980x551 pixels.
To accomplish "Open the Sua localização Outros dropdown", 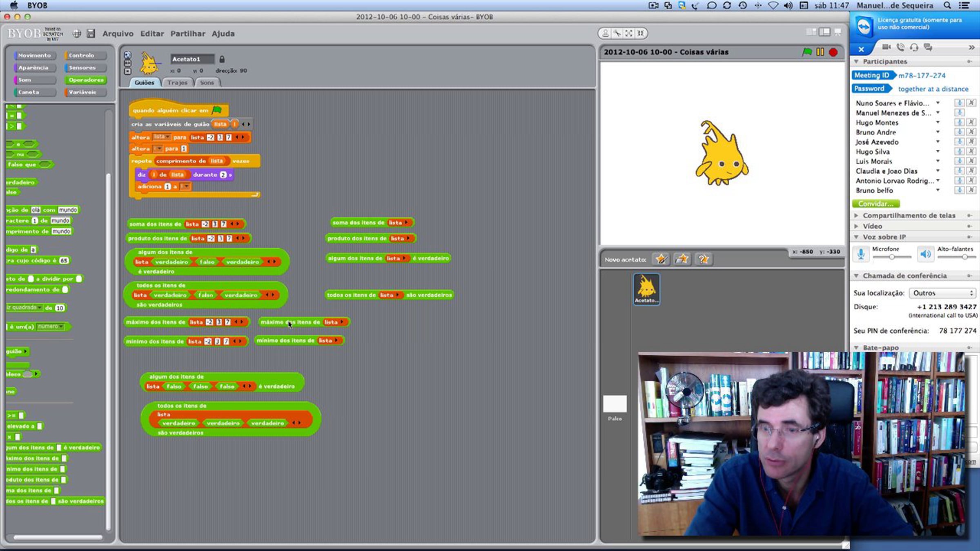I will [942, 293].
